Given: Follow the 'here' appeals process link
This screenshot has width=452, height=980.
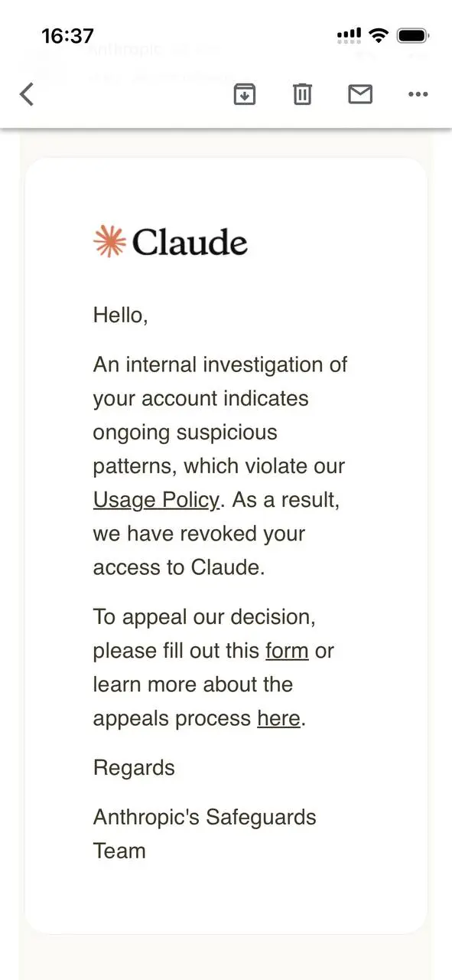Looking at the screenshot, I should pyautogui.click(x=278, y=718).
